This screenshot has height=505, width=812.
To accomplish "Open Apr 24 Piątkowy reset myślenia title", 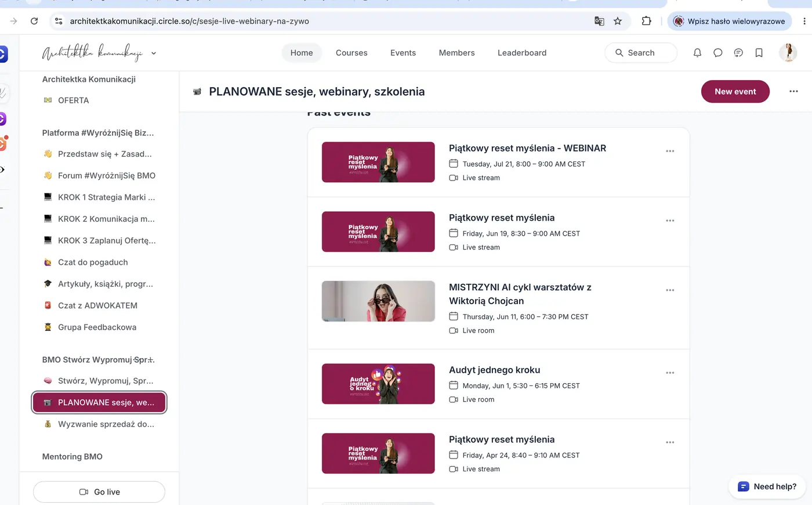I will point(502,439).
